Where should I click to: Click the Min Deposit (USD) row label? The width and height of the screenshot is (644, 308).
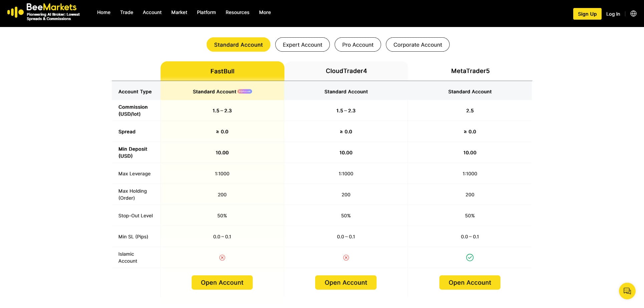tap(133, 152)
